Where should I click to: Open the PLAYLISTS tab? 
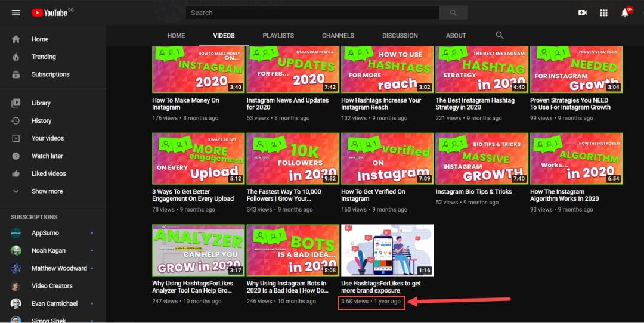(x=278, y=35)
